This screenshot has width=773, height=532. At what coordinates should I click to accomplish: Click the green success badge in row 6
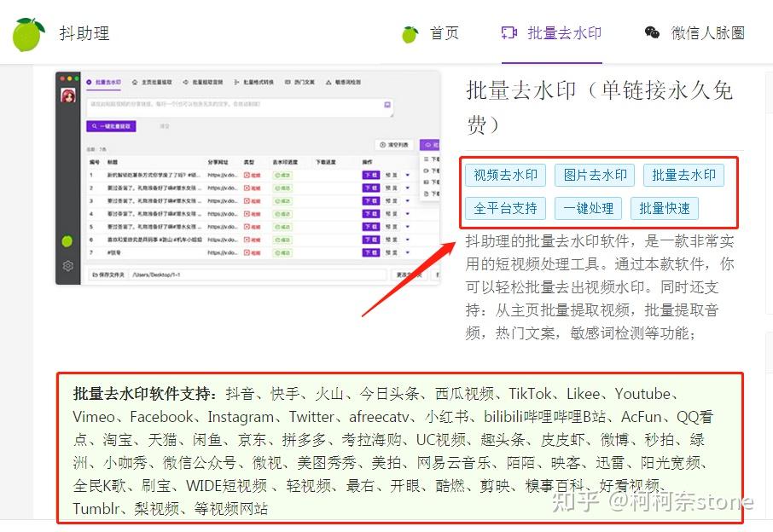coord(283,240)
